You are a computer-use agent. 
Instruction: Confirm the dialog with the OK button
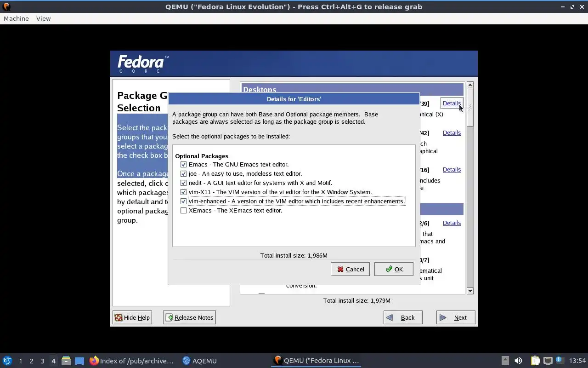pyautogui.click(x=394, y=269)
